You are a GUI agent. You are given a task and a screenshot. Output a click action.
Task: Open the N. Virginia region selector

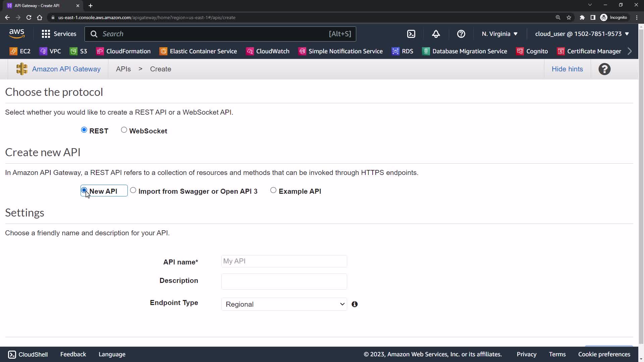499,34
